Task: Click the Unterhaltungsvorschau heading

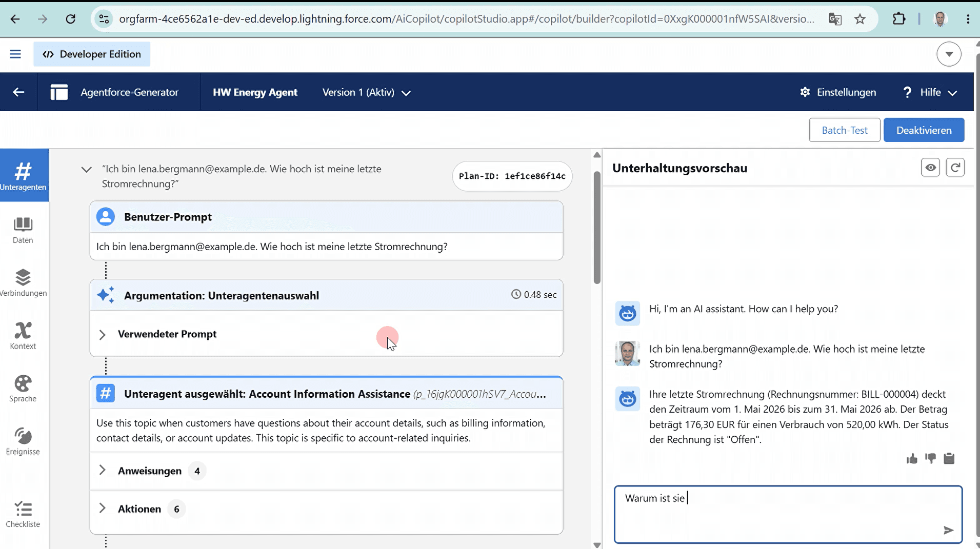Action: (x=679, y=168)
